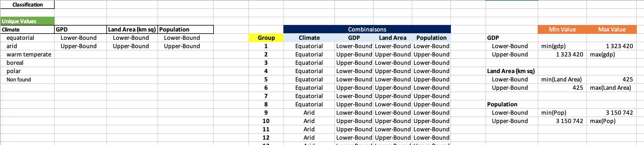Select the green Unique Values cell
644x145 pixels.
click(x=27, y=21)
